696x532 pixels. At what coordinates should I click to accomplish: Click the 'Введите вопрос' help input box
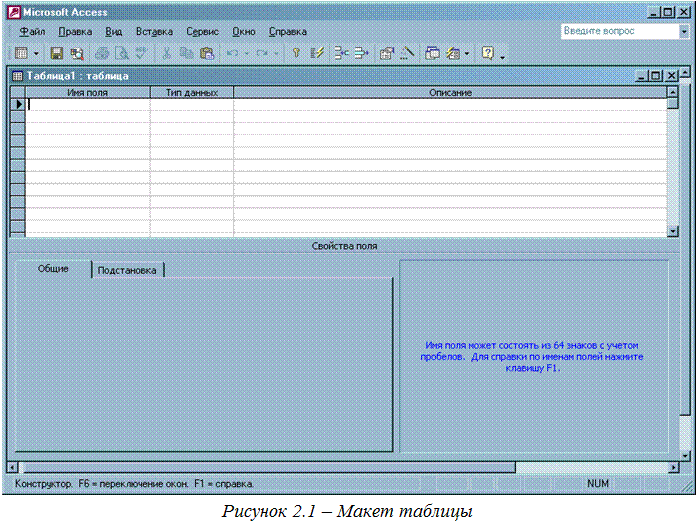(620, 32)
